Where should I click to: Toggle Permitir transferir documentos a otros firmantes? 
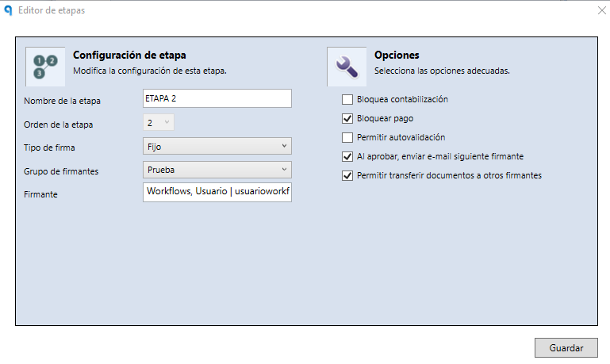pyautogui.click(x=347, y=176)
